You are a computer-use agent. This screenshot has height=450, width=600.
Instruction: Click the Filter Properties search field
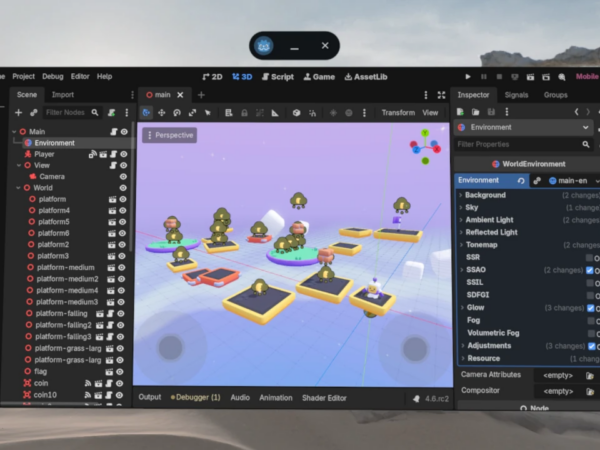515,145
